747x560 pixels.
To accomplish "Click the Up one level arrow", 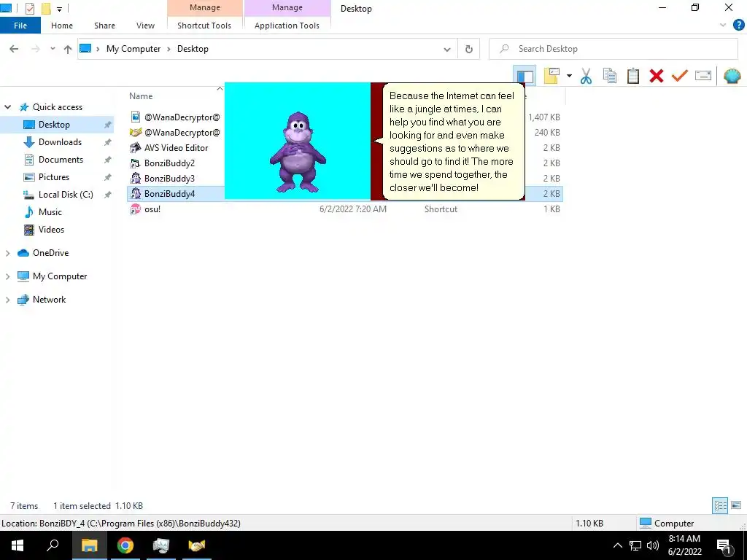I will (68, 49).
